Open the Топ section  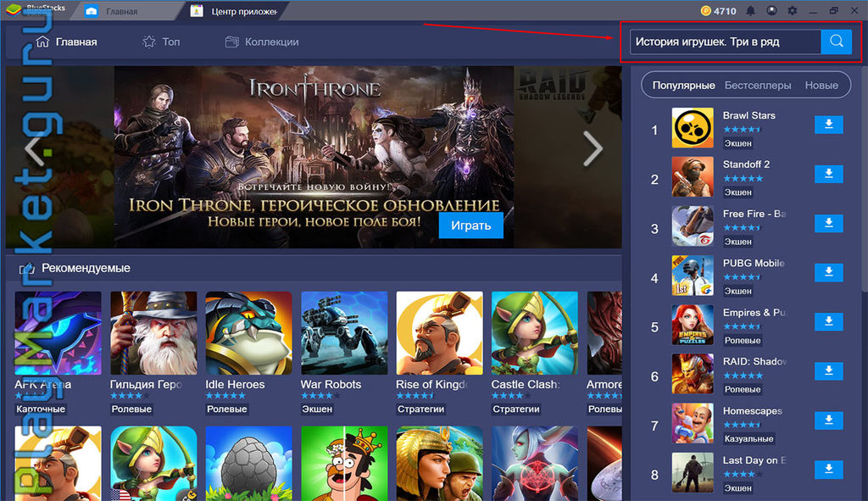[x=161, y=42]
